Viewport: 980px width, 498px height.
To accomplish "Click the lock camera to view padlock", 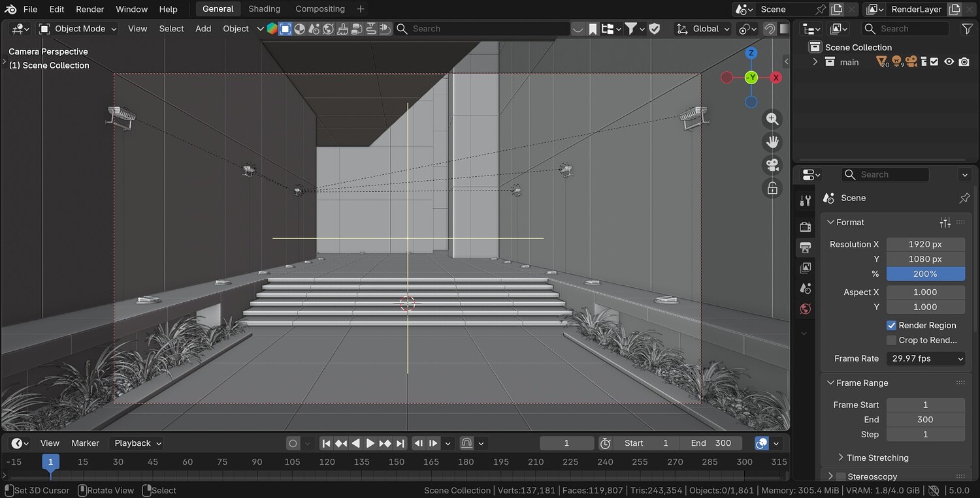I will click(772, 188).
